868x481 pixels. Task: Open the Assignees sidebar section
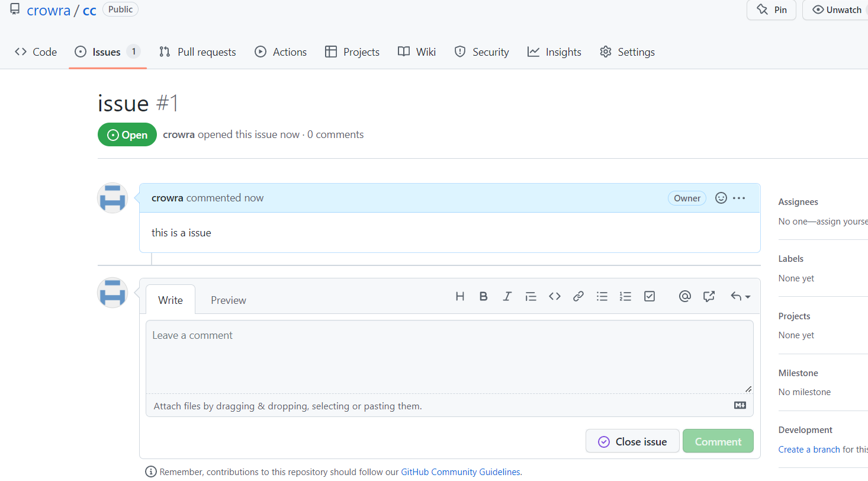[798, 202]
